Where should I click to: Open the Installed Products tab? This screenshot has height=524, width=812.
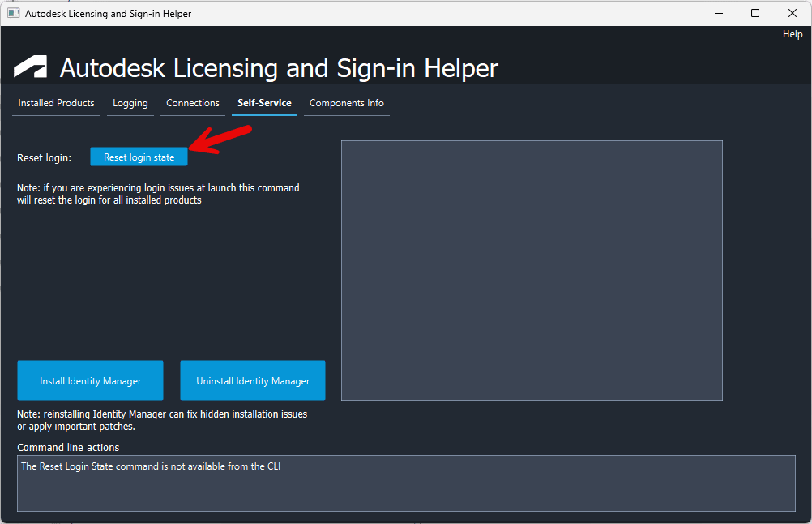pyautogui.click(x=56, y=103)
